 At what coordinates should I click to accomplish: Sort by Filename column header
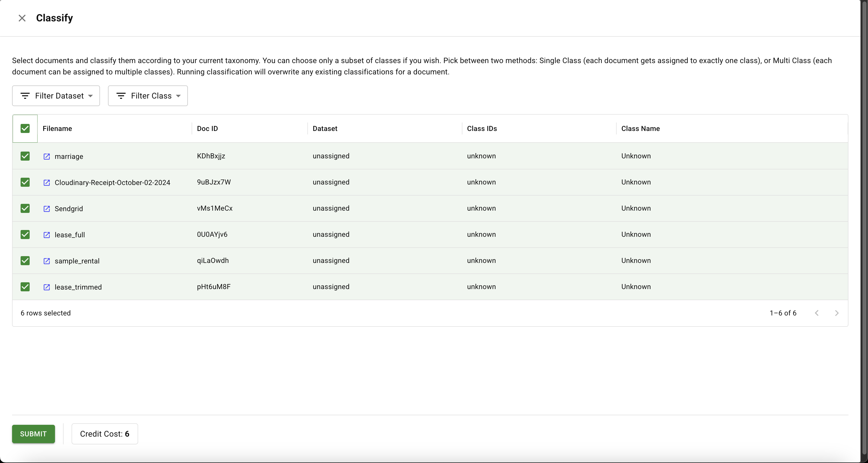57,128
